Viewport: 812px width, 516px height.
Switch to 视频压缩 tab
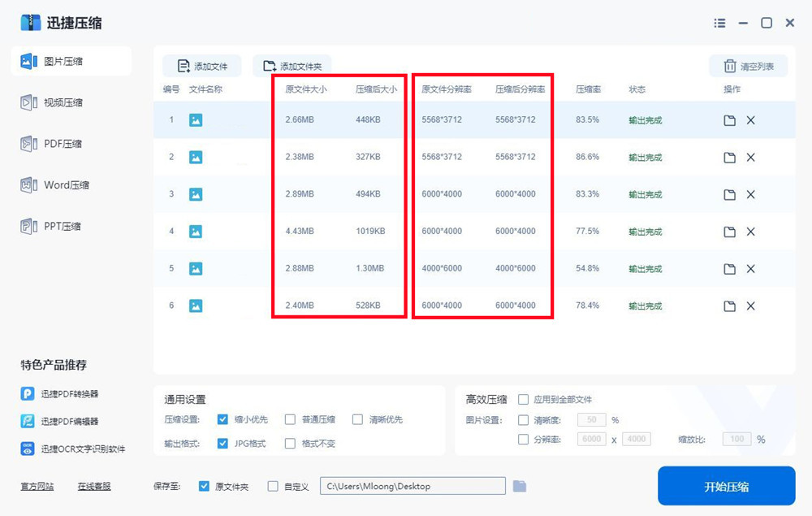click(63, 103)
